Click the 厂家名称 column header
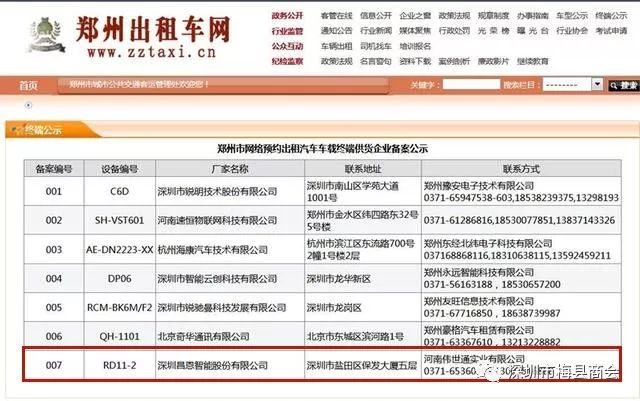Image resolution: width=640 pixels, height=401 pixels. [x=230, y=169]
